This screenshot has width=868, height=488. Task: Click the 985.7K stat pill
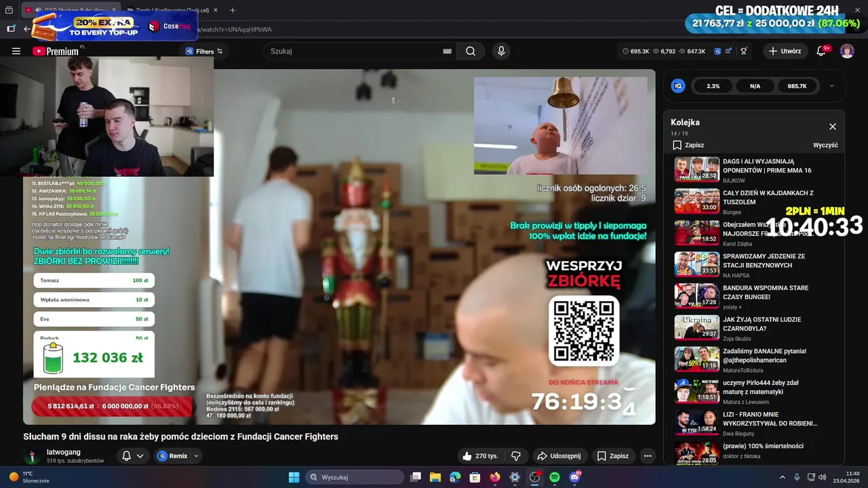[797, 86]
